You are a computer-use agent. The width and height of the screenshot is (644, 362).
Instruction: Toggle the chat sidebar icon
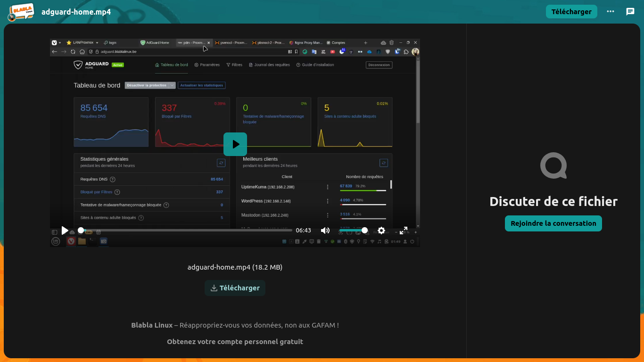[630, 12]
